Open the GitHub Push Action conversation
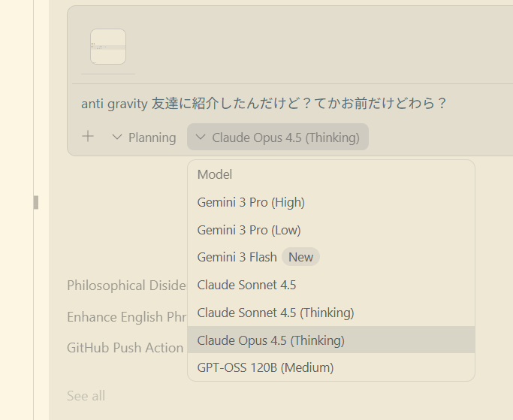This screenshot has width=513, height=420. [125, 348]
